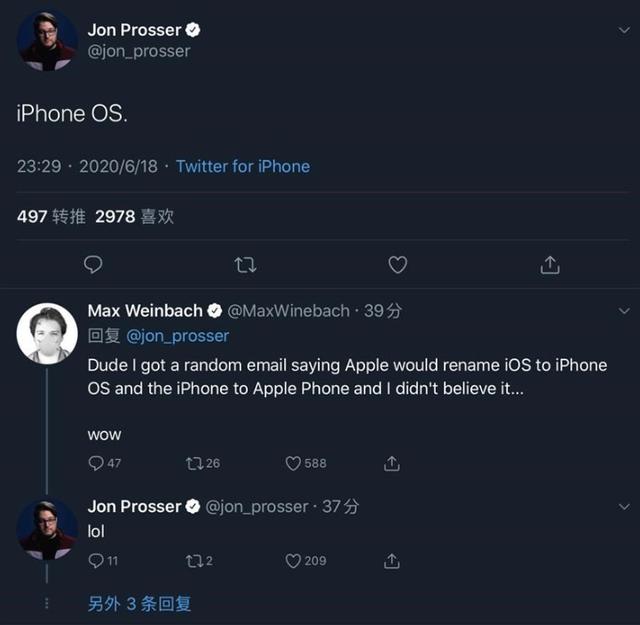Like Max Weinbach's reply with 588 likes
This screenshot has width=640, height=625.
294,463
